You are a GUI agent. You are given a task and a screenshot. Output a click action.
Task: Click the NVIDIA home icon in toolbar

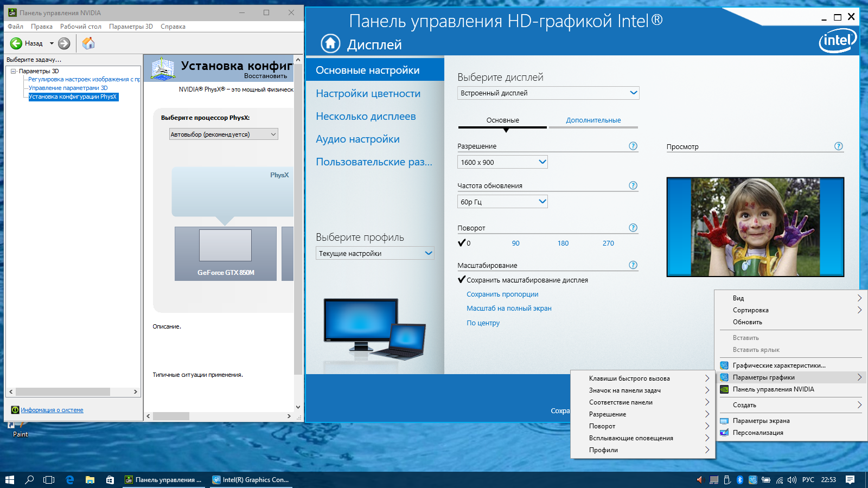pos(88,43)
